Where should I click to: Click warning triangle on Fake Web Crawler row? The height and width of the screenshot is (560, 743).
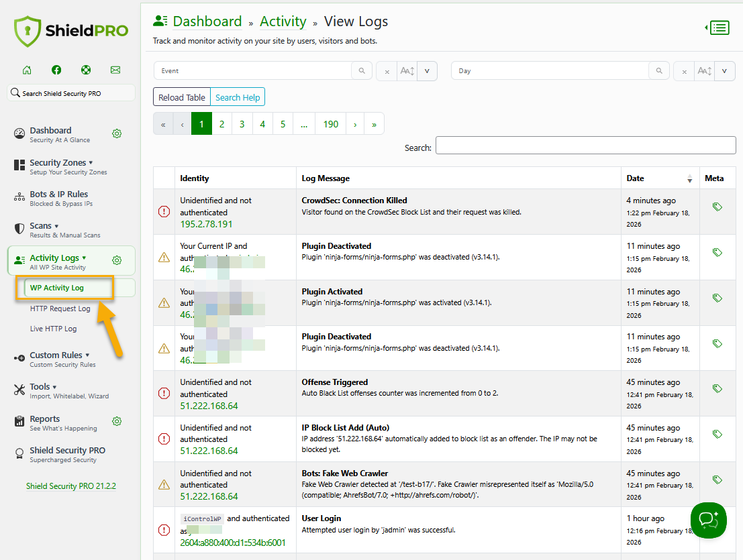pos(164,485)
